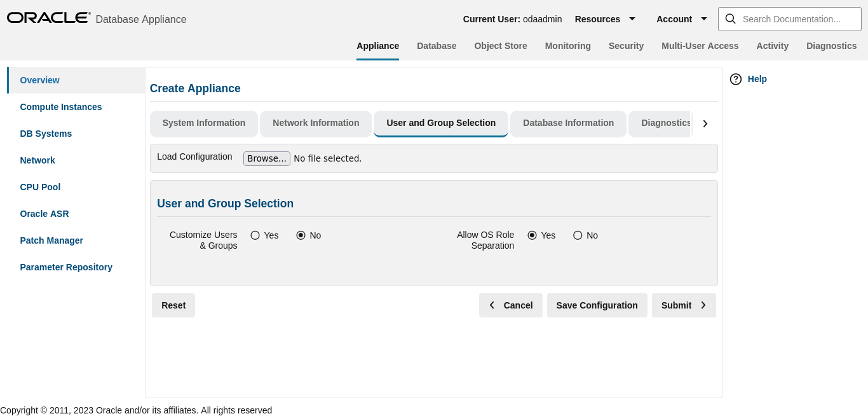Select No for Allow OS Role Separation

coord(578,235)
